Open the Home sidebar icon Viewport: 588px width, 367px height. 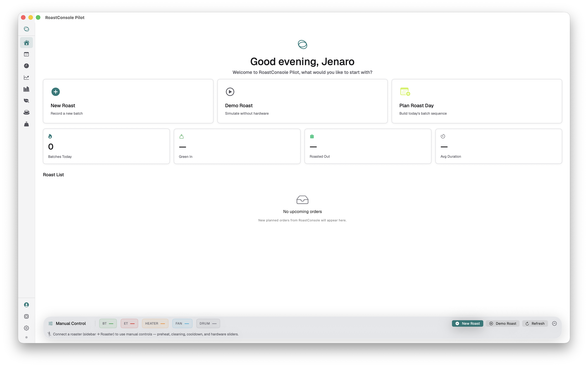pos(26,43)
